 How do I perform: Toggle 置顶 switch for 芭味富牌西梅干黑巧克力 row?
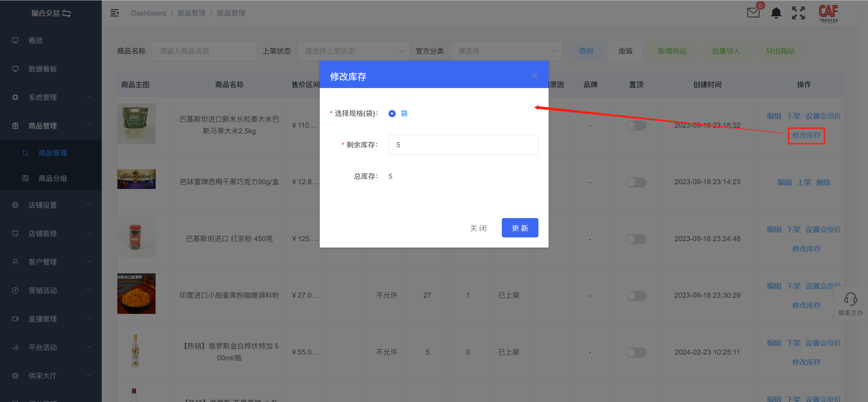click(636, 182)
